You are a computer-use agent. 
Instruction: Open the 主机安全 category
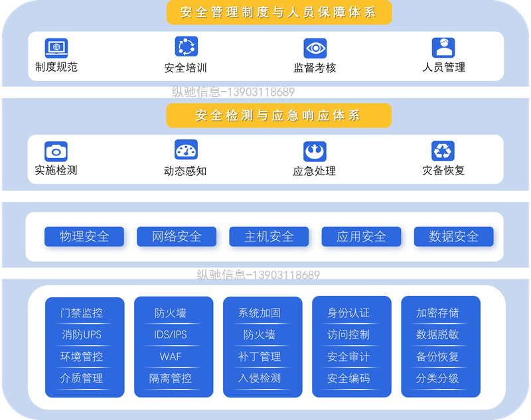tap(269, 236)
